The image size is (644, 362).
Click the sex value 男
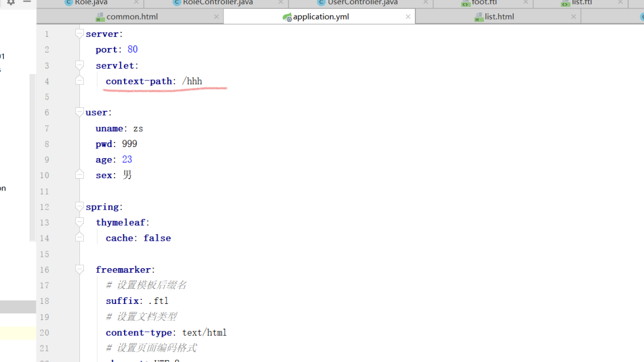(127, 175)
